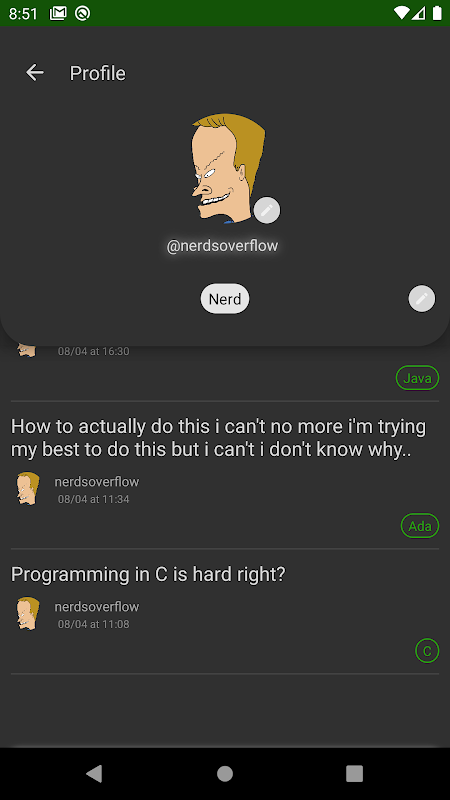Tap the Android back navigation button

tap(94, 773)
